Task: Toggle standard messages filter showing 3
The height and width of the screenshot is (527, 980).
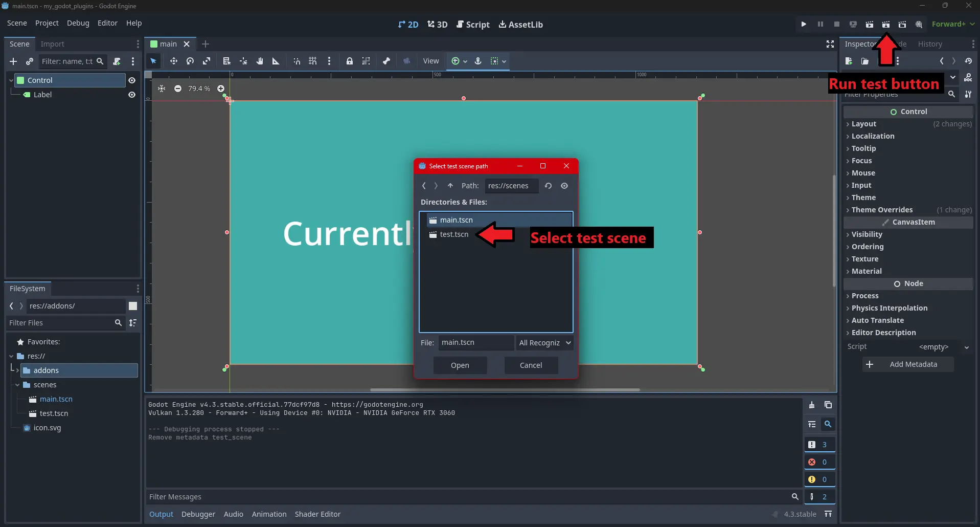Action: tap(820, 445)
